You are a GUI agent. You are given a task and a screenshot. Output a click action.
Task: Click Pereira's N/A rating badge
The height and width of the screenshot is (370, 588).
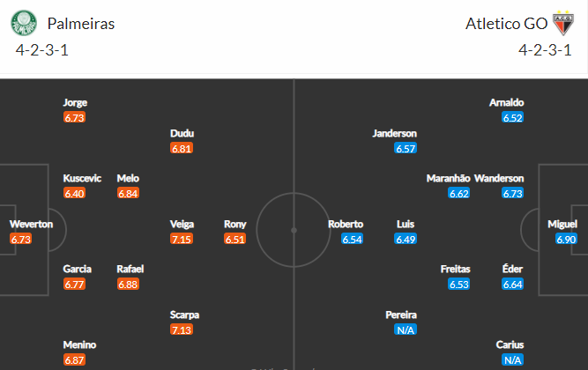[406, 329]
